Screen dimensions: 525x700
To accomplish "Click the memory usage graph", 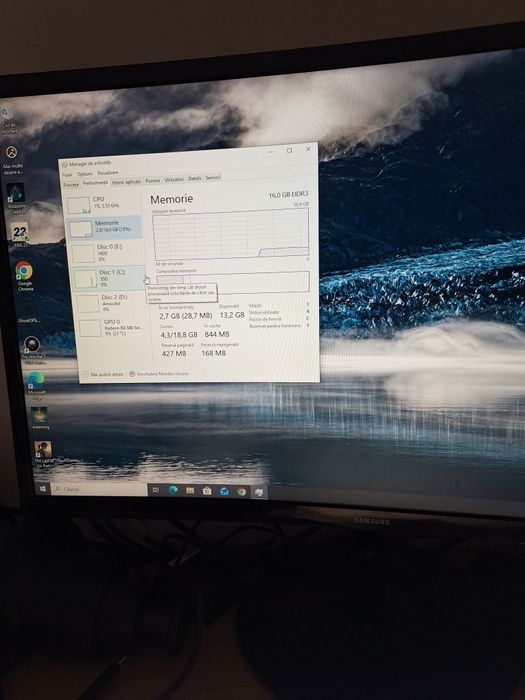I will (x=231, y=233).
